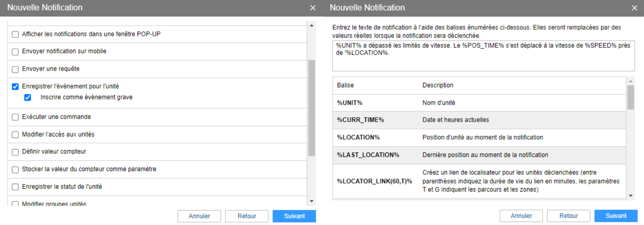Screen dimensions: 644x225
Task: Uncheck Inscrire comme évènement grave
Action: [x=28, y=98]
